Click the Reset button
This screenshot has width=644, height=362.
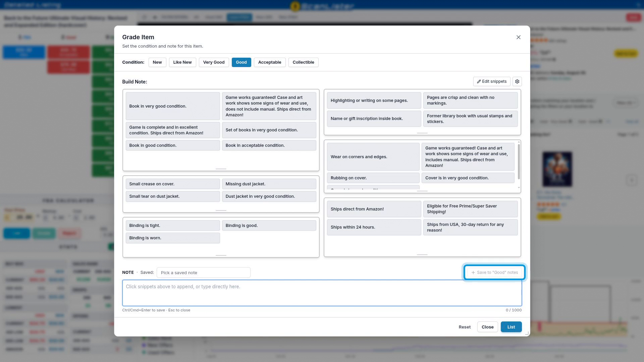(465, 327)
